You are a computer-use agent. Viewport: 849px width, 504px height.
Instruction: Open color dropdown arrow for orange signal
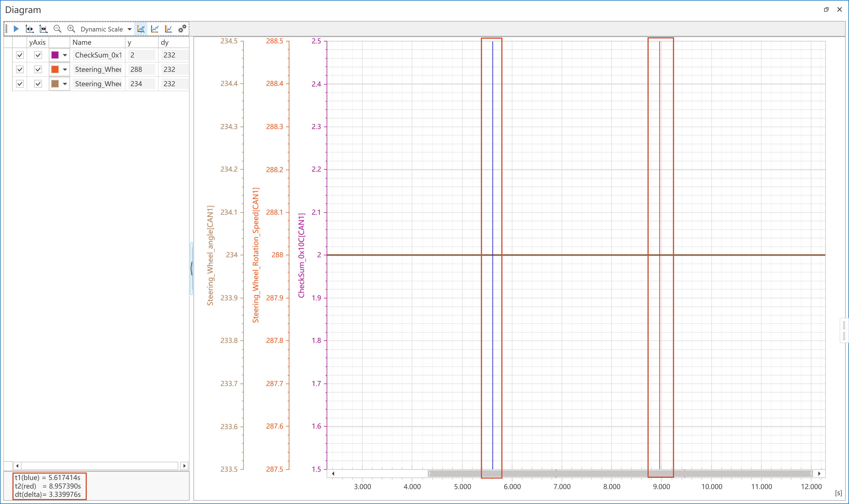[65, 69]
